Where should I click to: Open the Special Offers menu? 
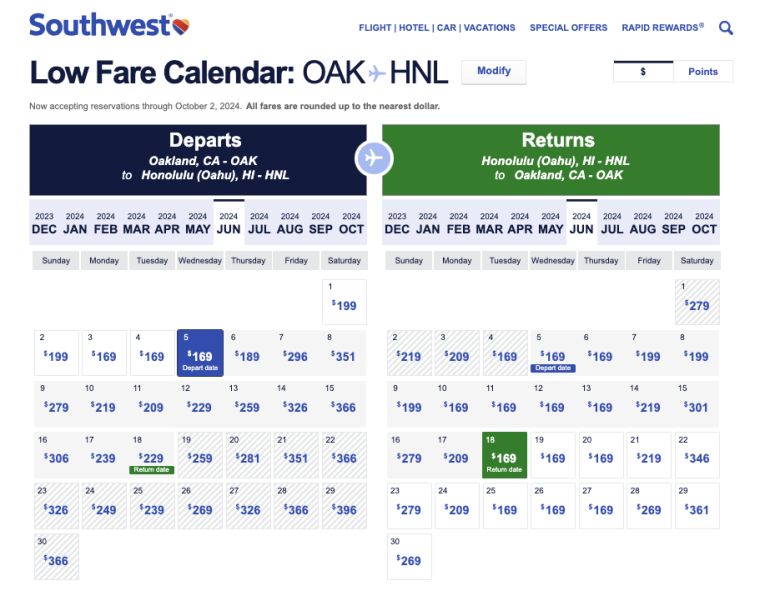(x=568, y=28)
